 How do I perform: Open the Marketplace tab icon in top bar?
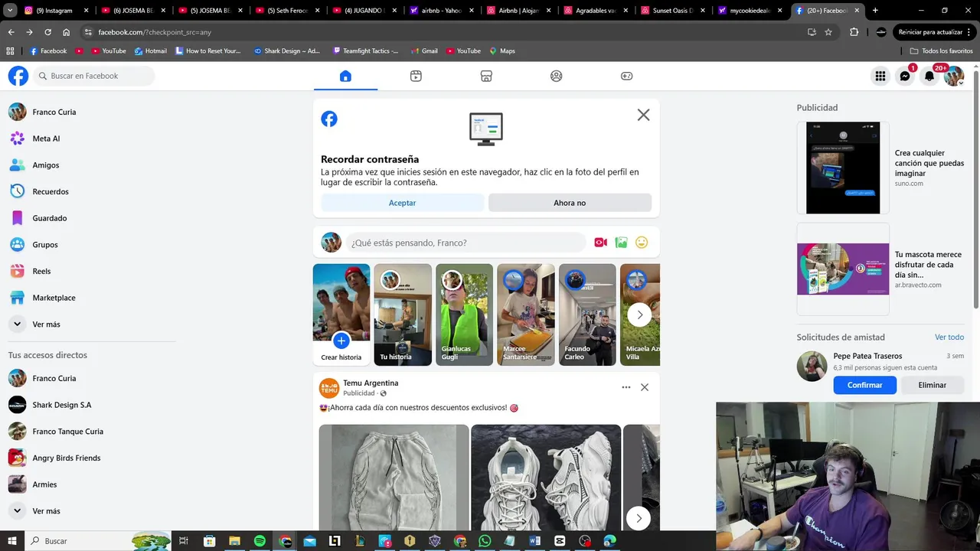[x=486, y=76]
